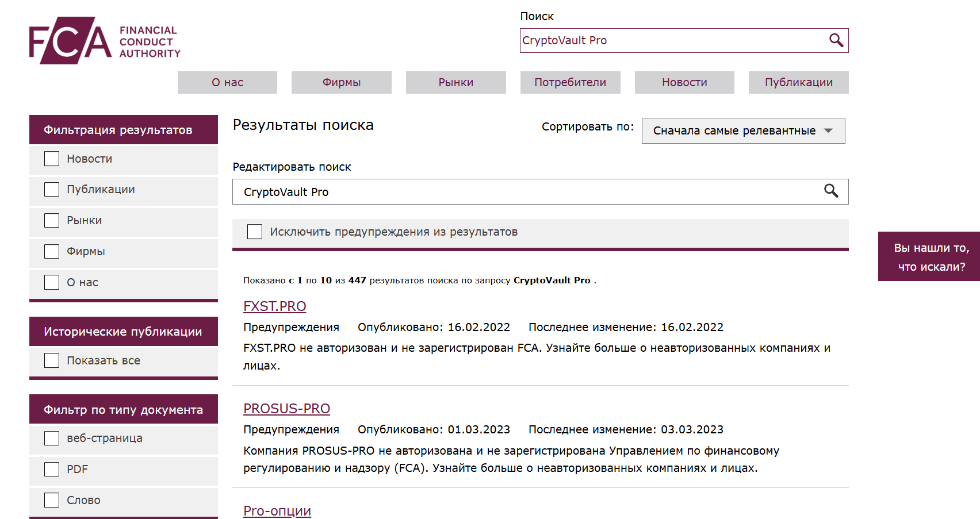Open the PROSUS-PRO warning result
Viewport: 980px width, 519px height.
pos(286,409)
